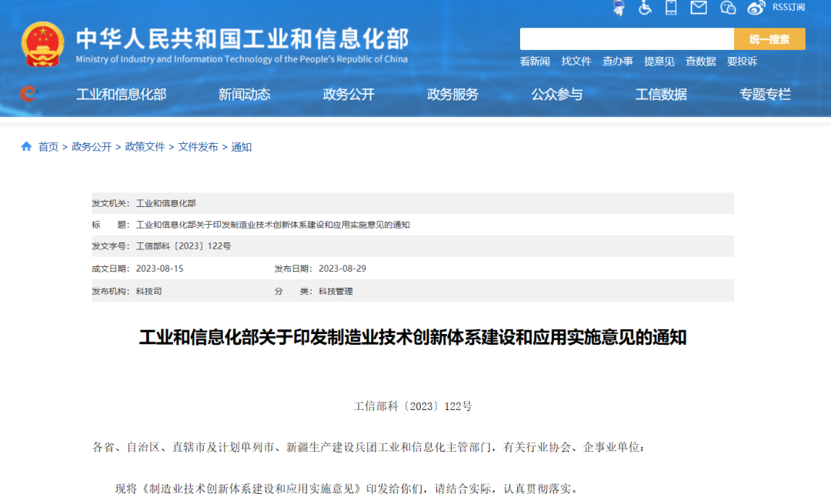Screen dimensions: 831x504
Task: Navigate to 政策文件 in breadcrumb
Action: (x=145, y=147)
